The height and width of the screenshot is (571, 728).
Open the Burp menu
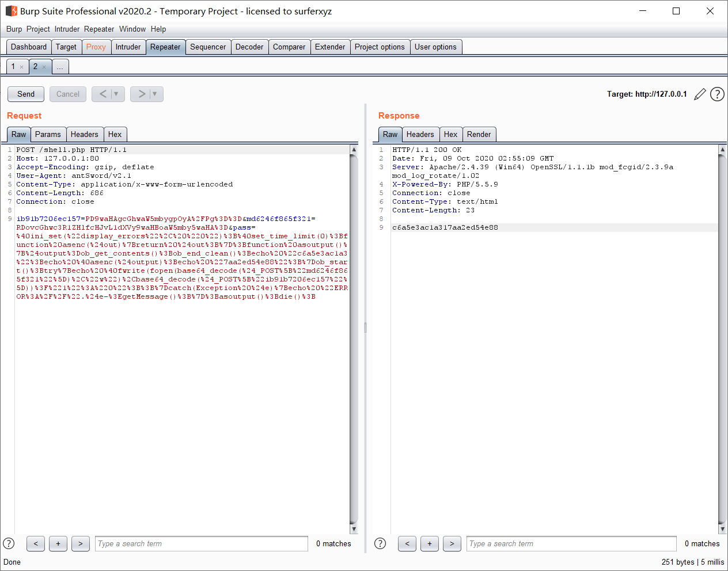click(x=14, y=29)
